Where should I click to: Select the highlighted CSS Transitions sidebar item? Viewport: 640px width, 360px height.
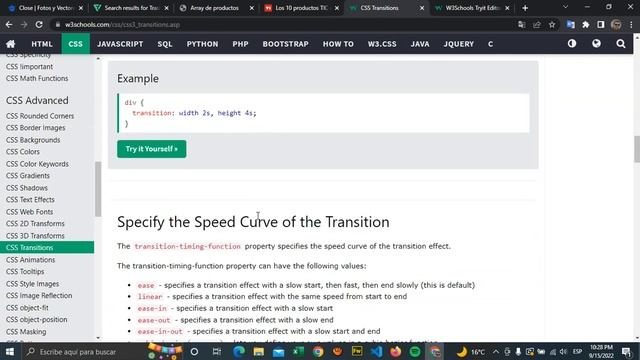[47, 247]
